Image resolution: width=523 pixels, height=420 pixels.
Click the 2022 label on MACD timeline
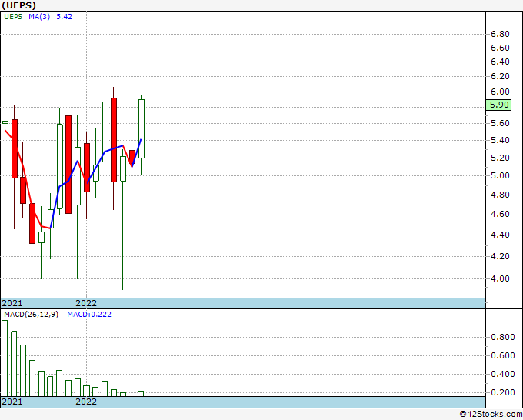pyautogui.click(x=86, y=402)
